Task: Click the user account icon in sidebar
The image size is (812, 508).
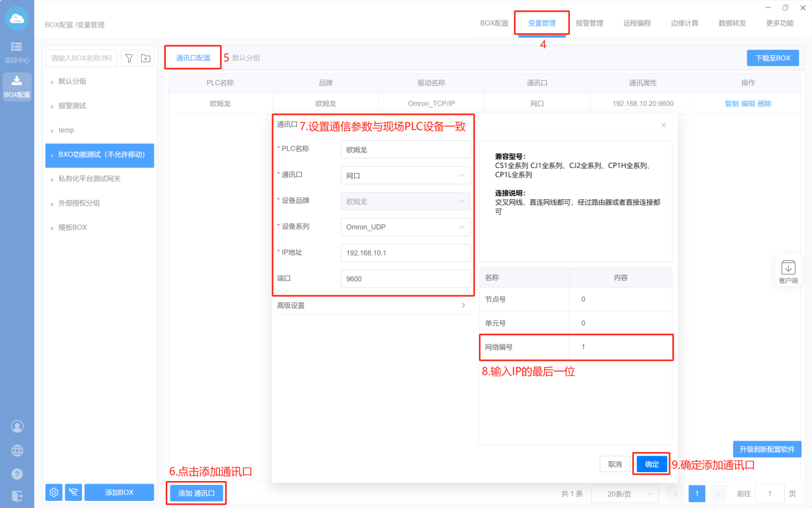Action: 17,426
